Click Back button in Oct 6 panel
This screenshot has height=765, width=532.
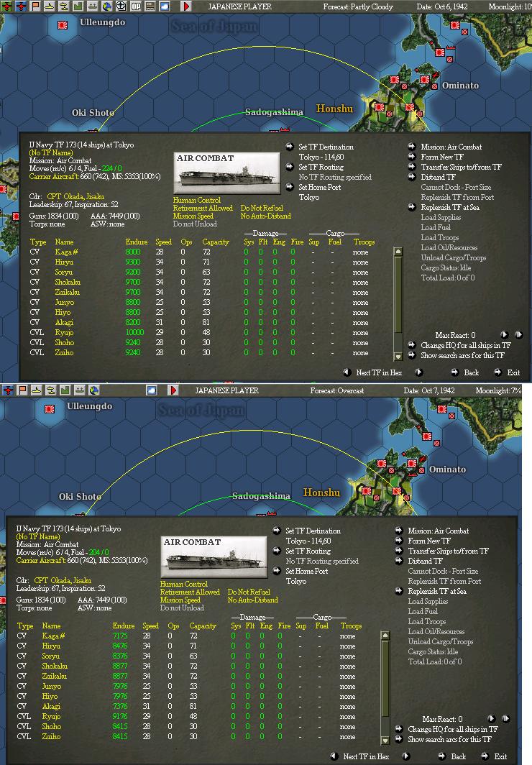pyautogui.click(x=471, y=372)
